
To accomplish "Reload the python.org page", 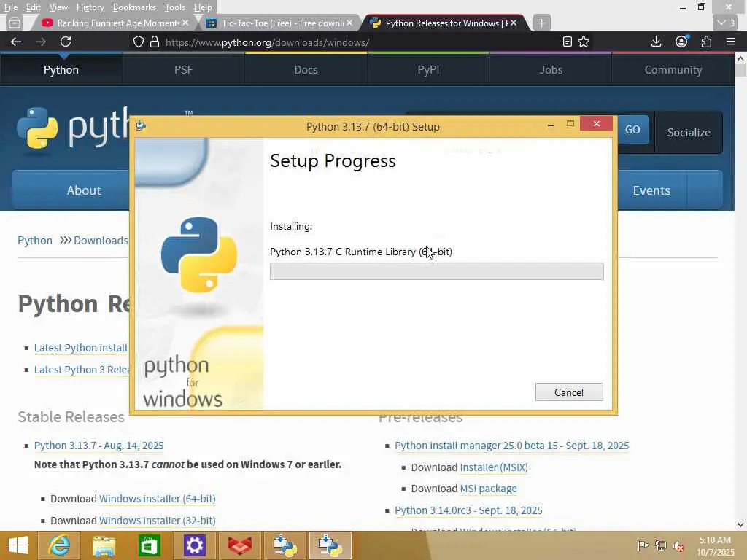I will tap(66, 42).
